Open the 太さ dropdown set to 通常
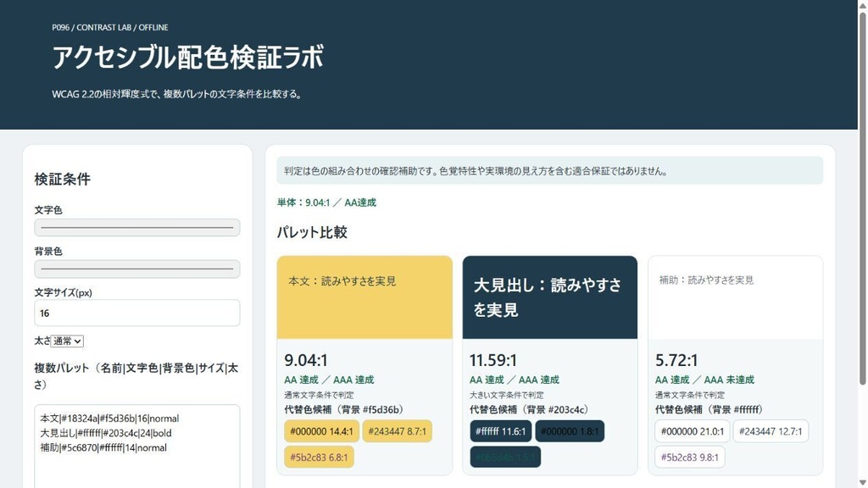This screenshot has height=488, width=868. point(67,341)
